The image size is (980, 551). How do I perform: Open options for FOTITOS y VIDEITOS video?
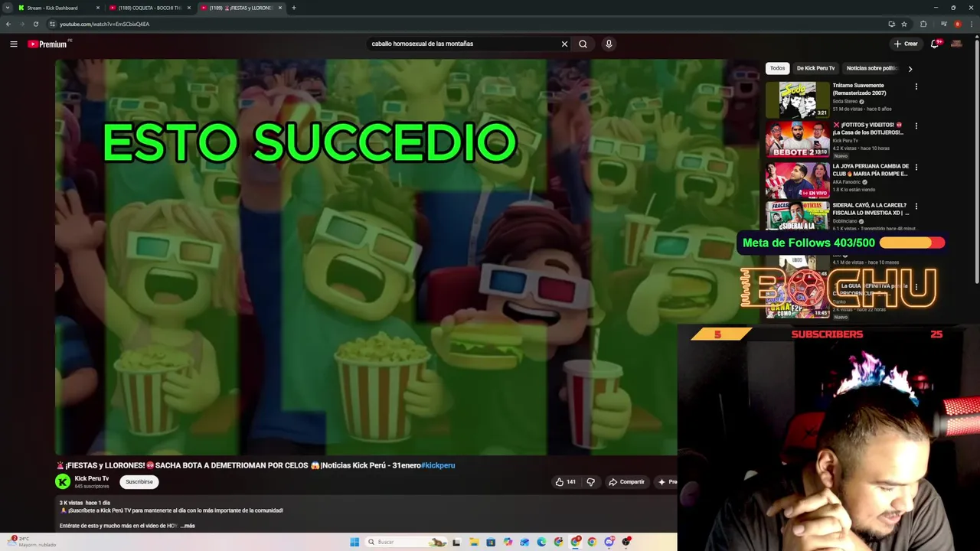tap(916, 126)
